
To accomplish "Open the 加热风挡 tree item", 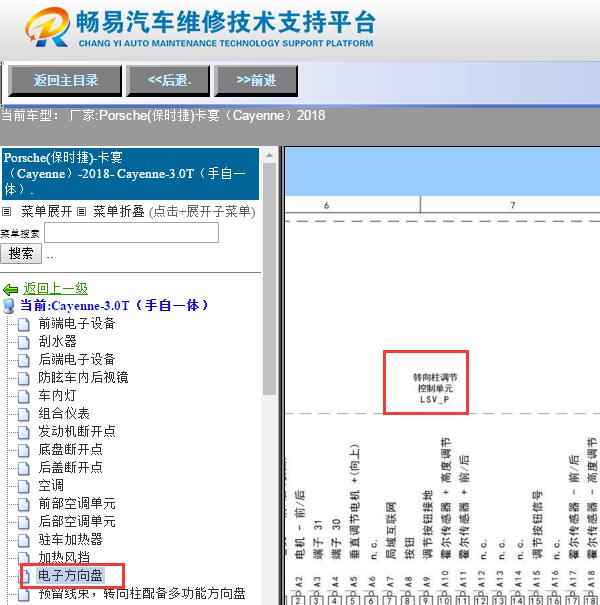I will (x=64, y=557).
